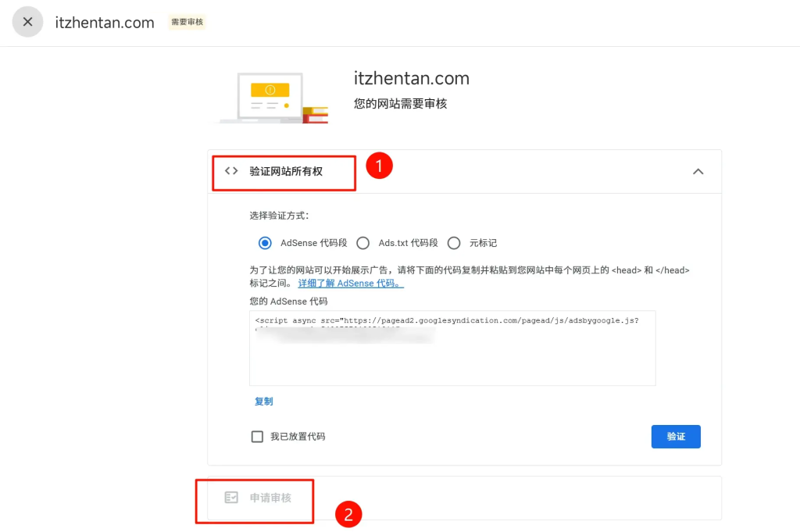Select the AdSense 代码段 radio option
The image size is (800, 532).
coord(265,243)
